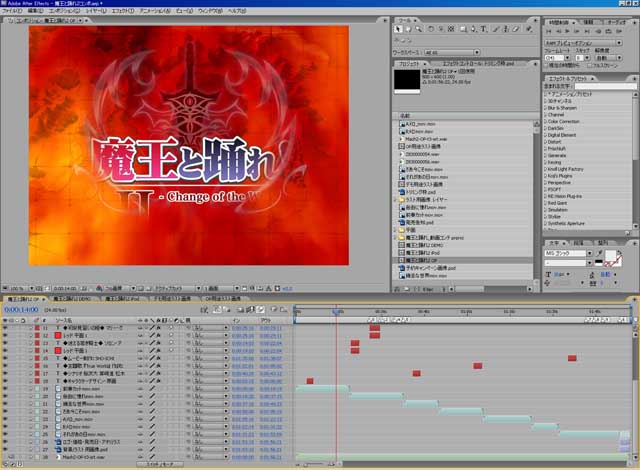Viewport: 640px width, 470px height.
Task: Select the Rotation tool
Action: point(431,29)
